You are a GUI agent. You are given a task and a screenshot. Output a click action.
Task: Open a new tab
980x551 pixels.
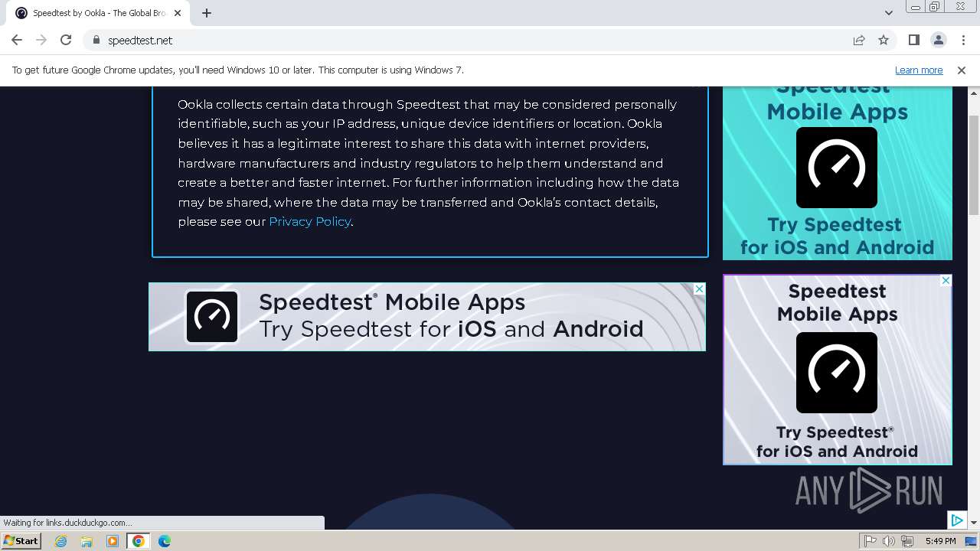point(207,13)
